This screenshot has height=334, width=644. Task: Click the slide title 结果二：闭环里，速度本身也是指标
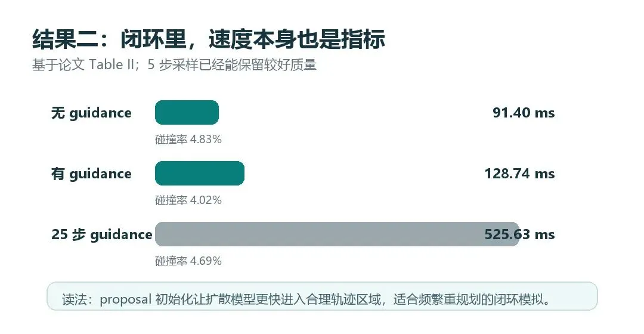[209, 39]
